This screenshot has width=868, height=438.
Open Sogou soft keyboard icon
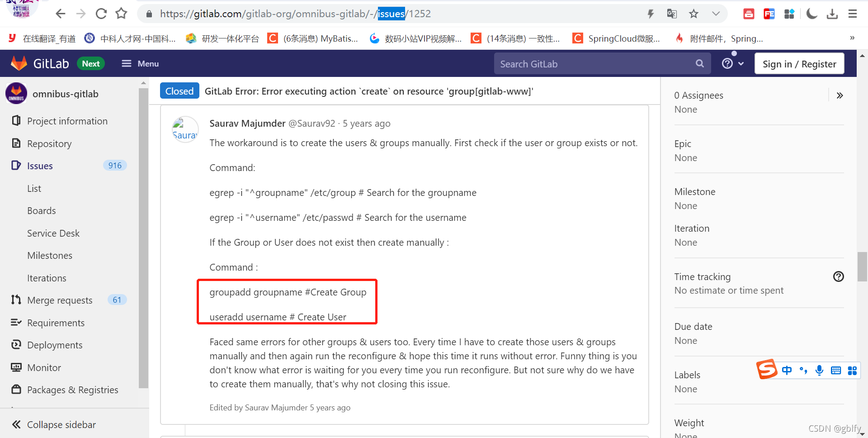tap(836, 370)
